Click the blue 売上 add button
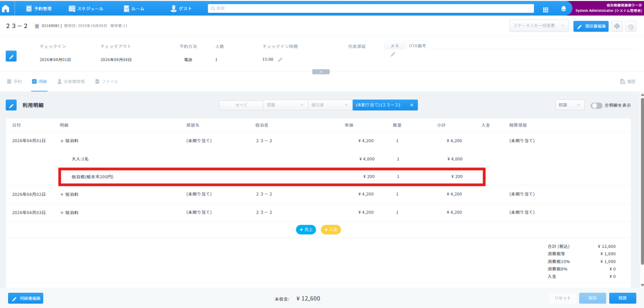 click(305, 230)
